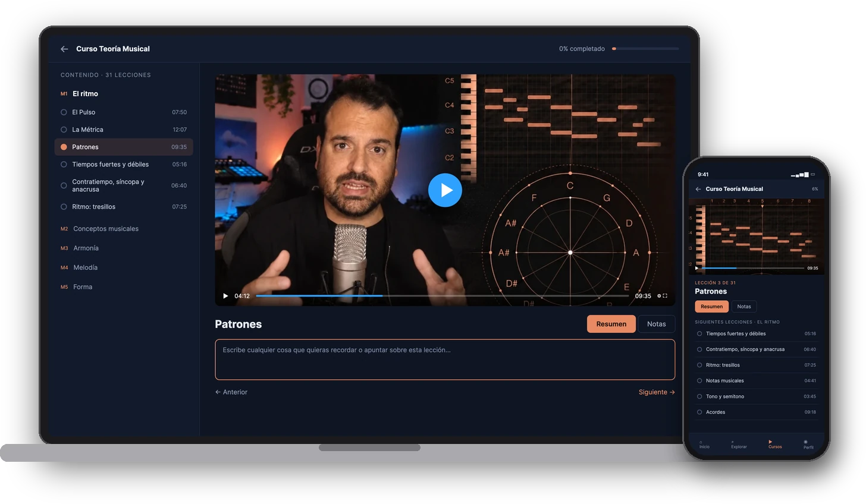Collapse module M1 El ritmo
The height and width of the screenshot is (504, 866).
pyautogui.click(x=79, y=94)
